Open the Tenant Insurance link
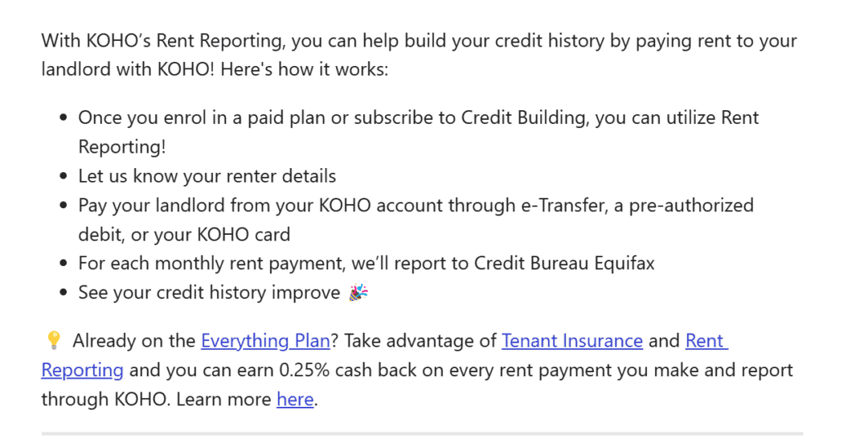 click(572, 341)
